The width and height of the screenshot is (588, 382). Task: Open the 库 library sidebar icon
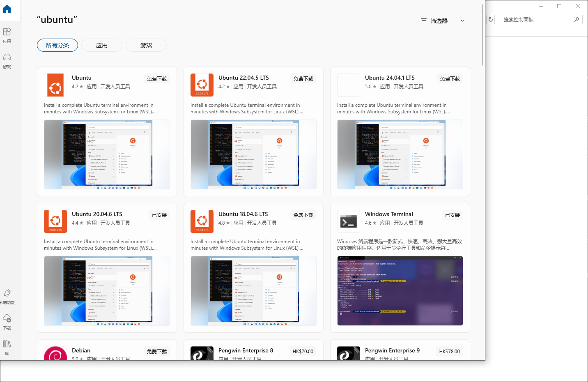(7, 347)
